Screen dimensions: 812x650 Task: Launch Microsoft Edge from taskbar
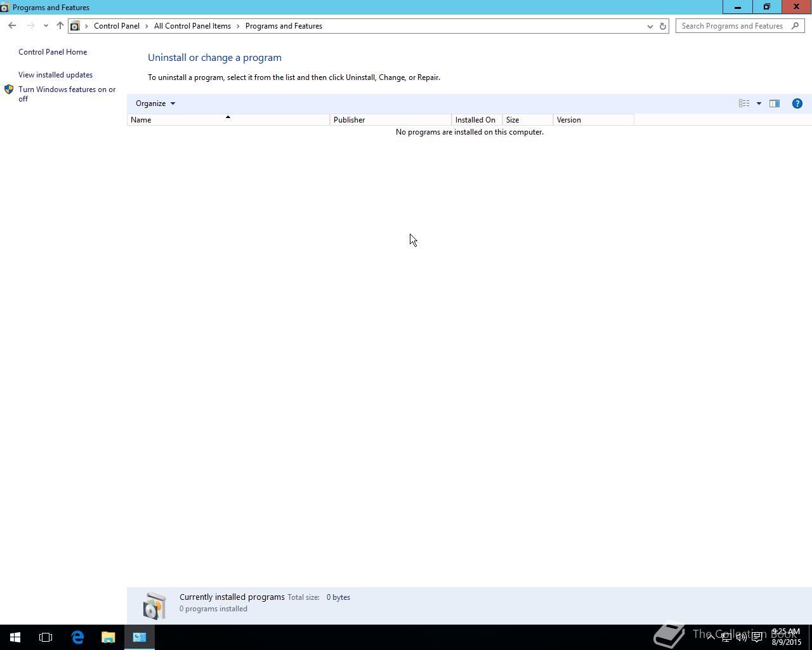click(77, 637)
